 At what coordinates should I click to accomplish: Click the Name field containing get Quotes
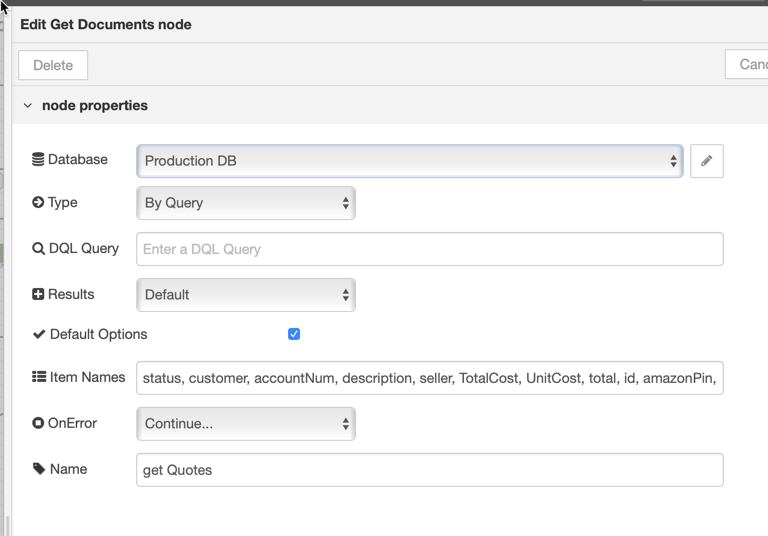(x=430, y=470)
